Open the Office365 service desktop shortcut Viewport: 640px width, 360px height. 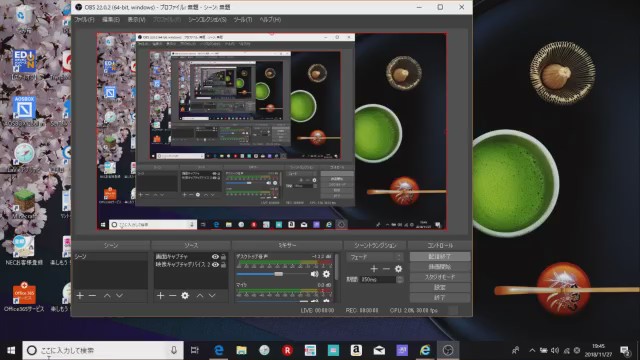point(24,297)
